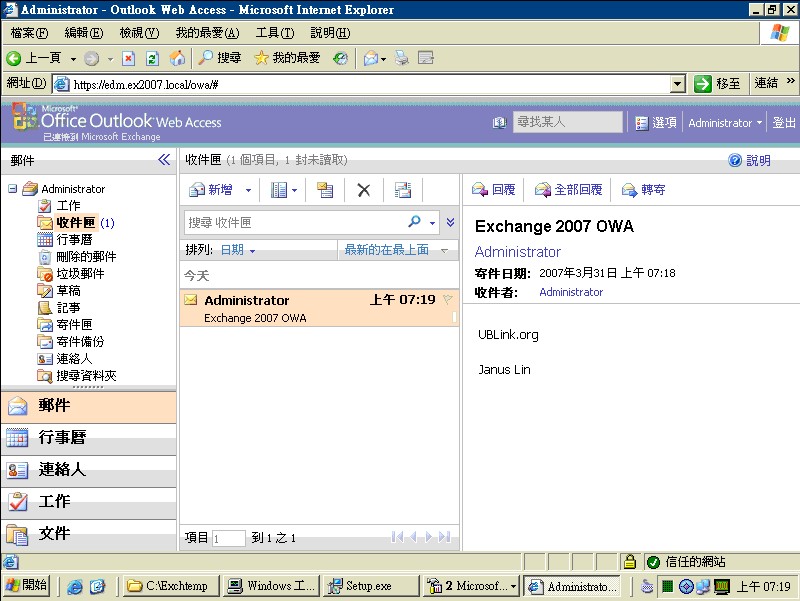Click the 登出 sign-out link
Viewport: 800px width, 601px height.
(x=784, y=123)
